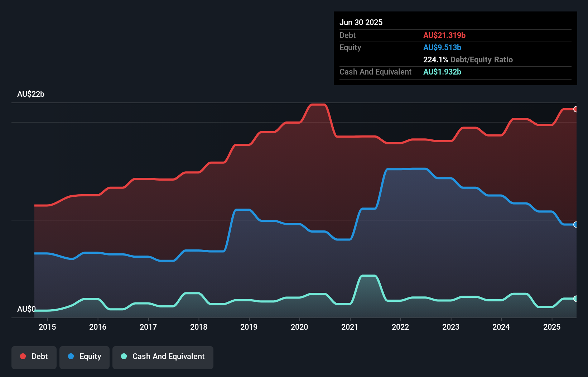Click the red Debt trend line peak
The width and height of the screenshot is (588, 377).
[x=318, y=104]
